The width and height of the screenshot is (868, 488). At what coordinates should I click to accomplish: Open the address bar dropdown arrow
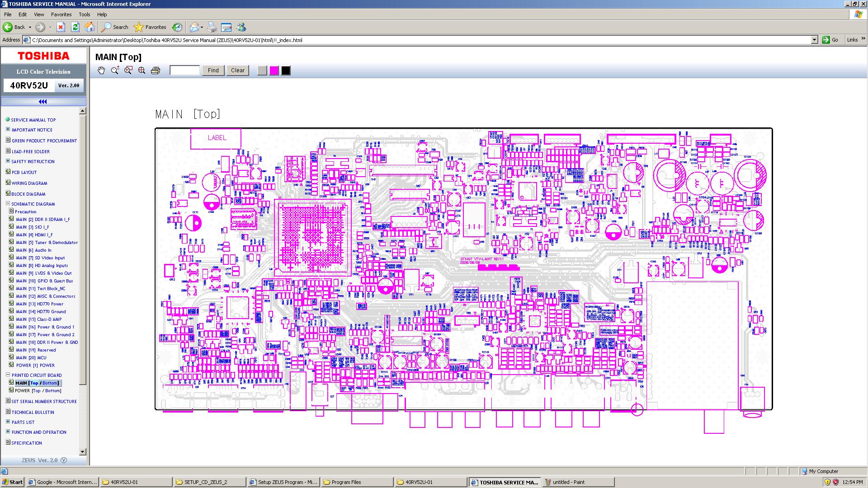pyautogui.click(x=814, y=40)
